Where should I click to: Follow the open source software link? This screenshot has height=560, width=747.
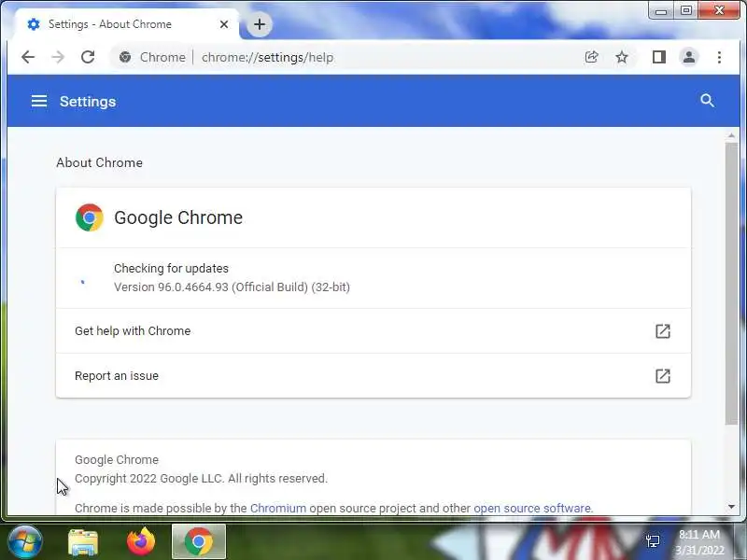[532, 508]
